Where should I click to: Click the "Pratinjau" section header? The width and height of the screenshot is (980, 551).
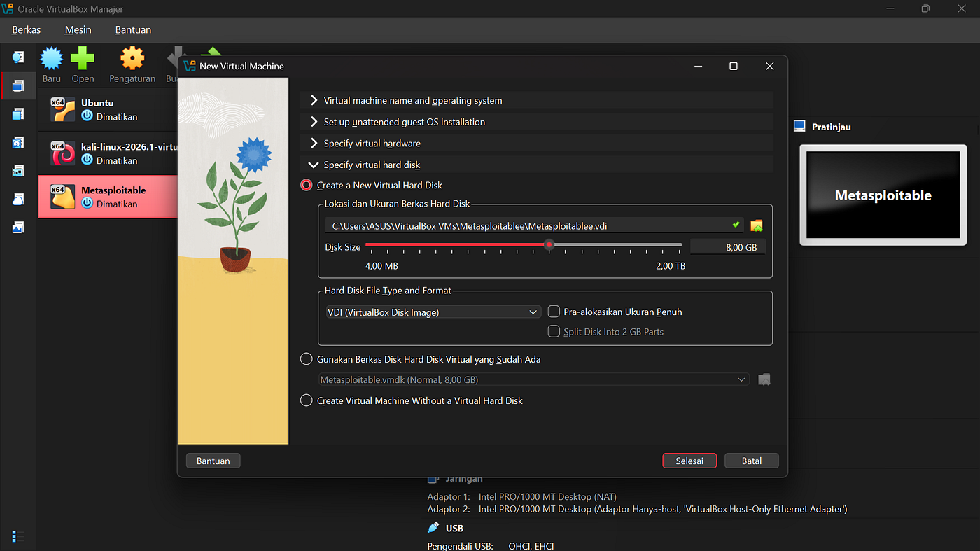click(832, 127)
